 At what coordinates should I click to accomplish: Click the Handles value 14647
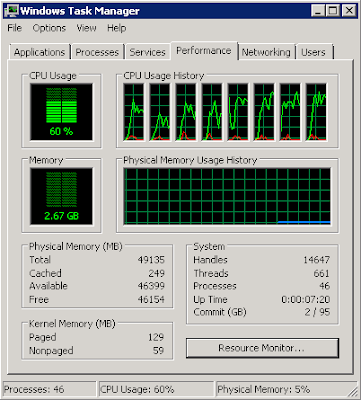(x=316, y=260)
